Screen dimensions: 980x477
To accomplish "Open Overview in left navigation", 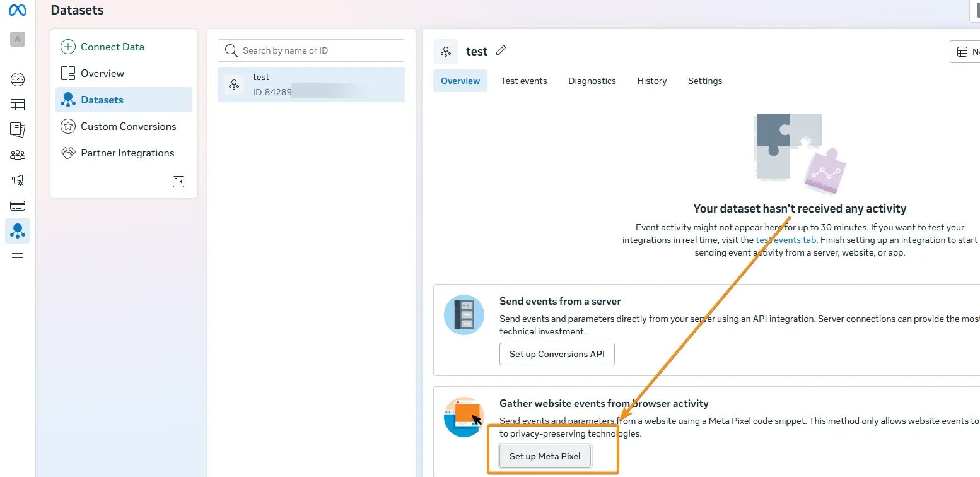I will [x=124, y=73].
